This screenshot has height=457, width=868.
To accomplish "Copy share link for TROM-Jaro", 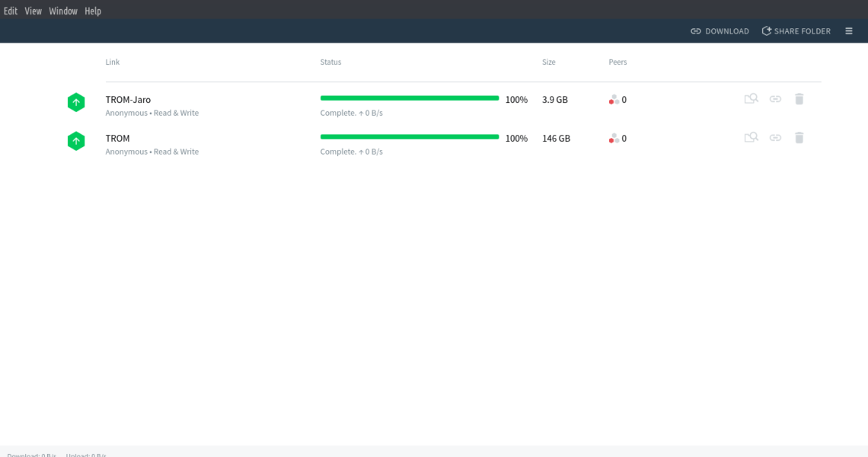I will [x=775, y=99].
